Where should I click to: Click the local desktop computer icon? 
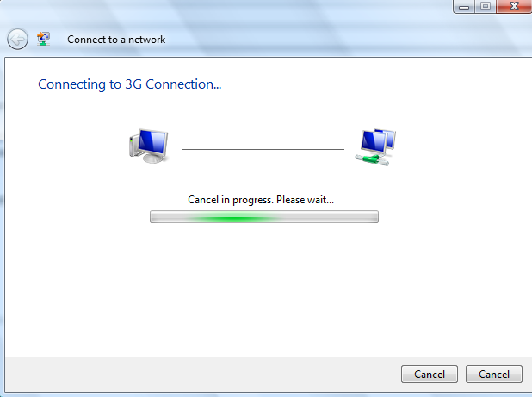(149, 146)
